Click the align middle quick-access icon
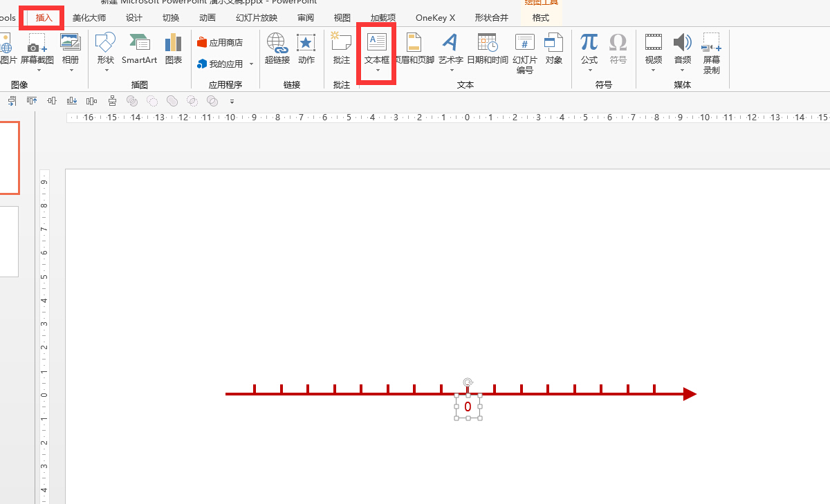 52,101
